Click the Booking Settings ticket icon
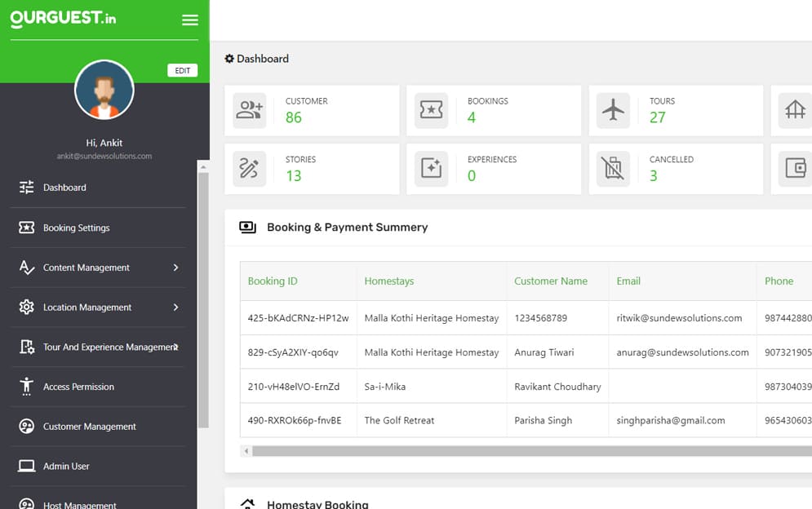 tap(26, 228)
